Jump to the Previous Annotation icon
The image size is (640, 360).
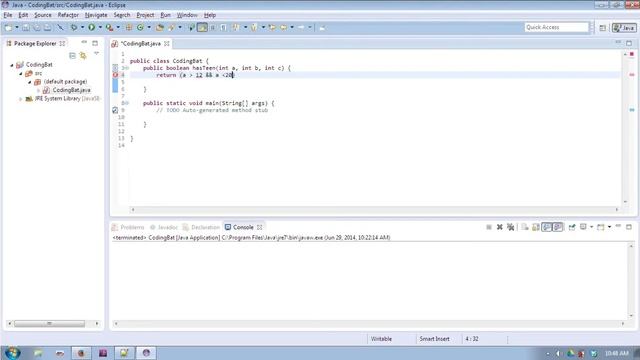pyautogui.click(x=254, y=27)
